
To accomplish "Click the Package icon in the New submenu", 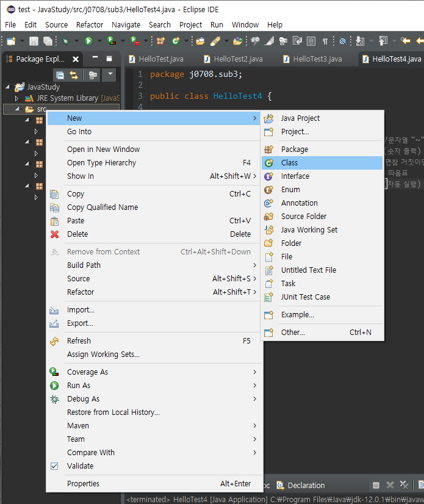I will 269,149.
